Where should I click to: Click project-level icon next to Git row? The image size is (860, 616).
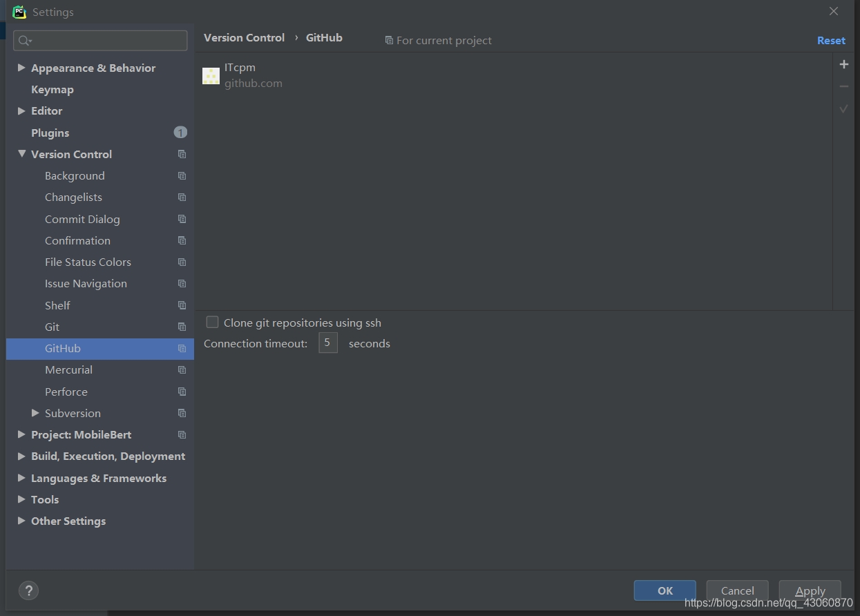pyautogui.click(x=182, y=327)
